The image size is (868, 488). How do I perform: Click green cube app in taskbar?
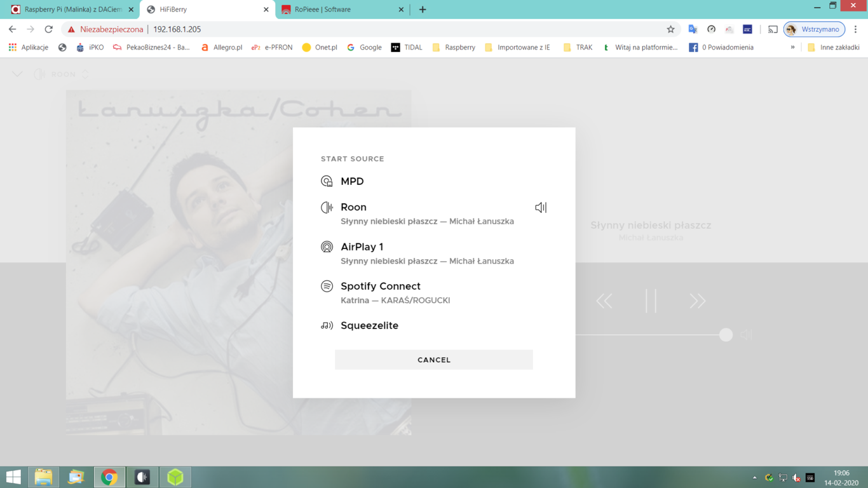tap(175, 477)
